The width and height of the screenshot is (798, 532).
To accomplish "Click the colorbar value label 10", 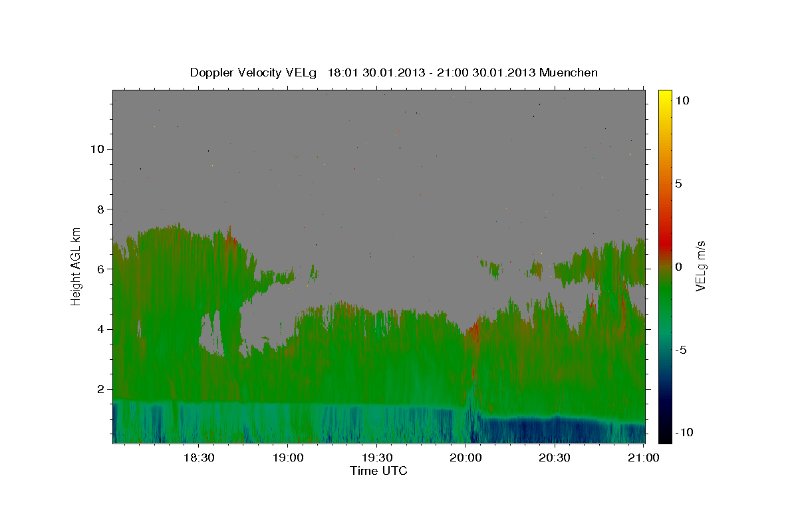I will click(682, 100).
